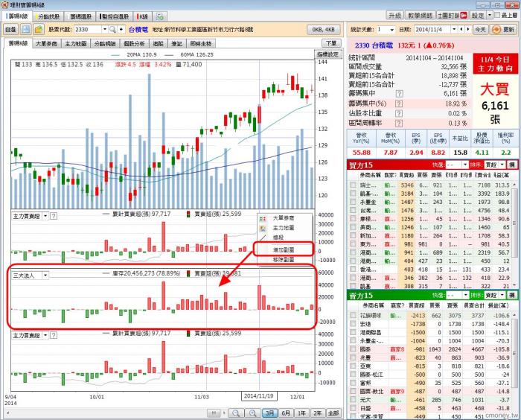Click the orange refresh icon on 更新
Viewport: 521px width, 420px height.
pyautogui.click(x=496, y=30)
